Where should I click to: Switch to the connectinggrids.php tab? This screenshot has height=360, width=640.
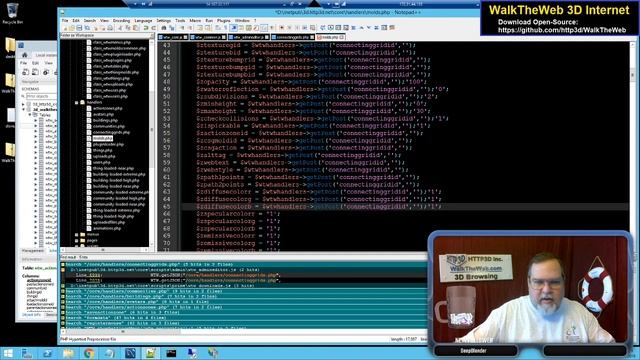coord(293,37)
